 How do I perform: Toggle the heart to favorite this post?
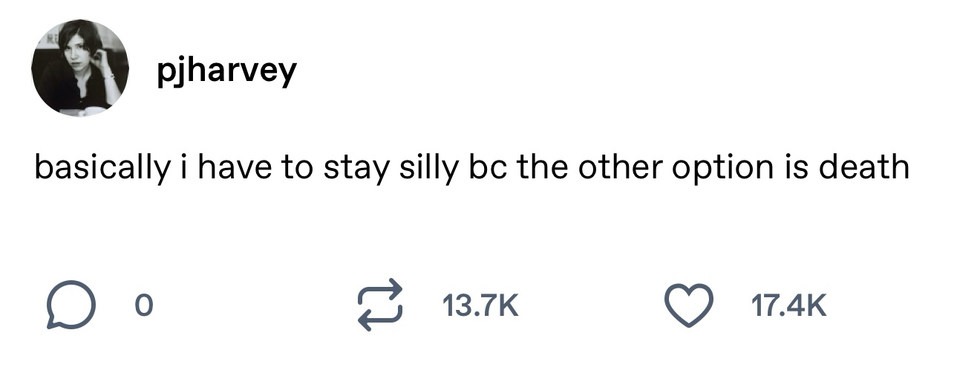tap(688, 305)
